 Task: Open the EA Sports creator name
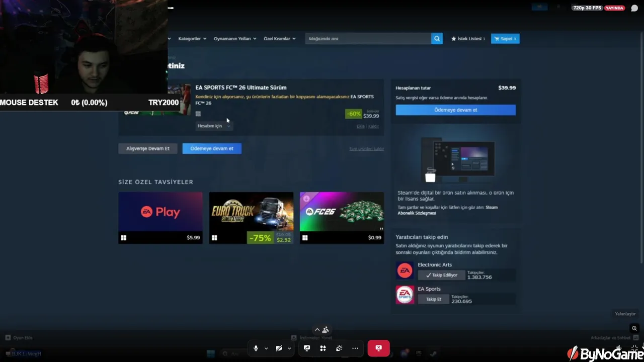tap(429, 289)
